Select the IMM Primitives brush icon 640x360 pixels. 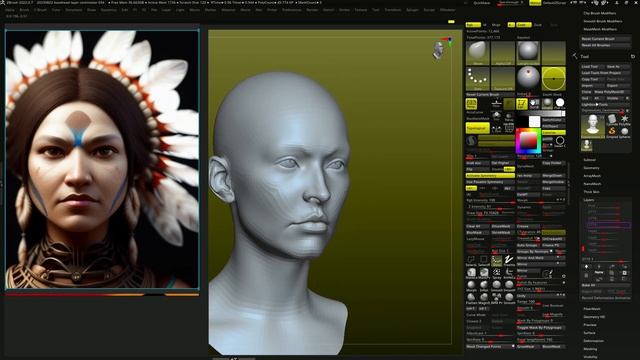click(x=497, y=298)
